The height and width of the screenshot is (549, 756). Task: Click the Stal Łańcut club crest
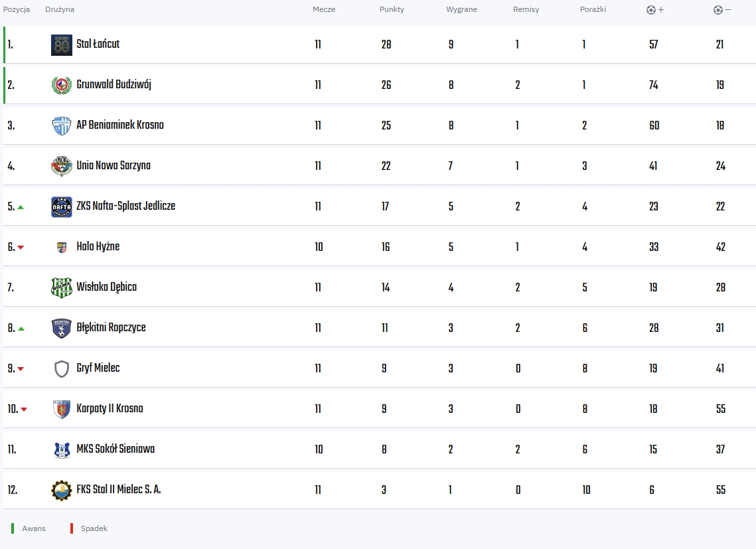[x=62, y=45]
